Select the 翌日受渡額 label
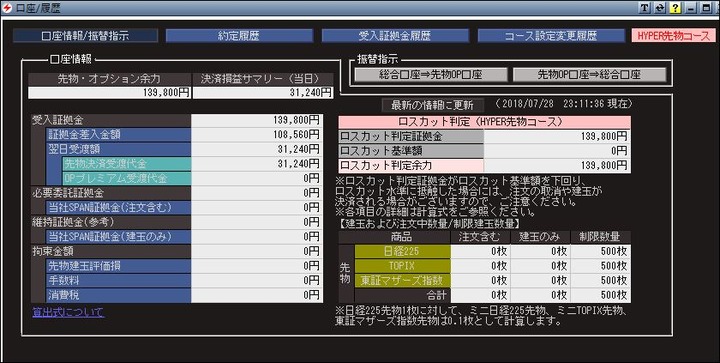The height and width of the screenshot is (363, 720). pos(118,149)
